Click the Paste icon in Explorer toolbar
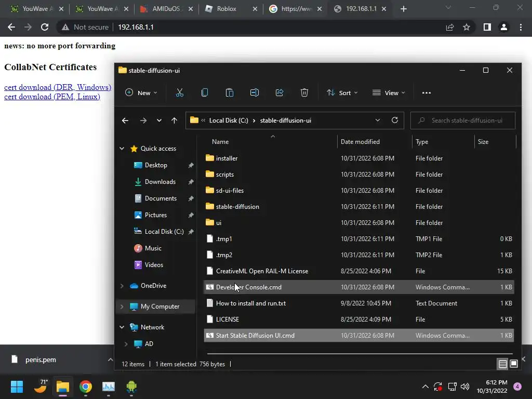532x399 pixels. (229, 92)
